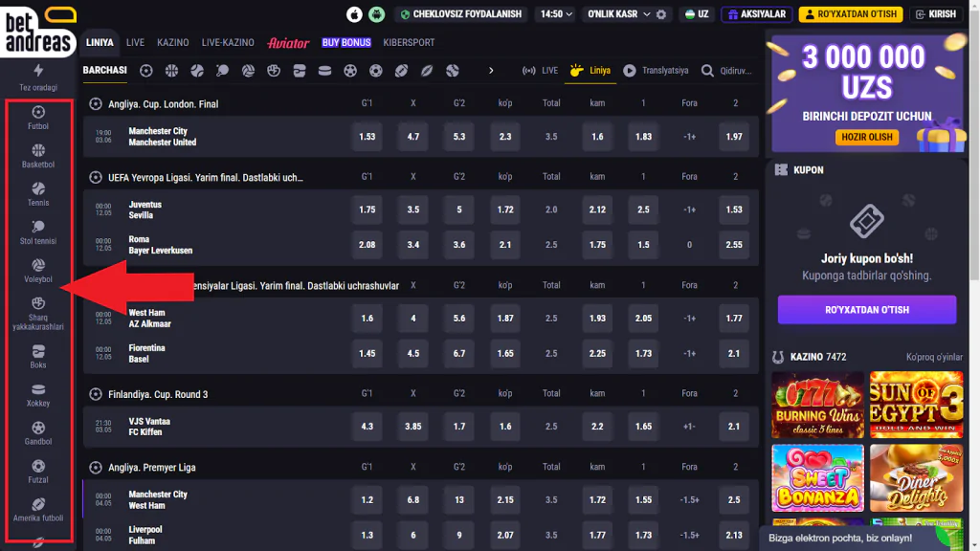Open Basketbol from the left sidebar
This screenshot has height=551, width=980.
pos(38,156)
